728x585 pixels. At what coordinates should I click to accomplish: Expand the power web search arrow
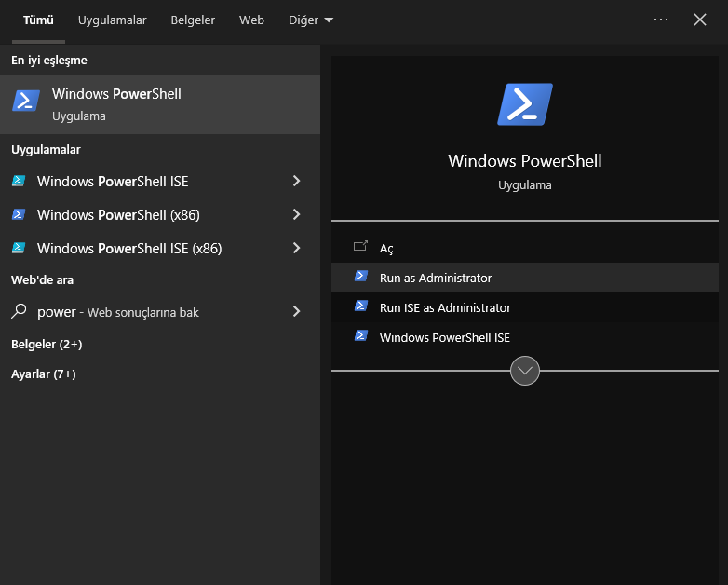point(297,311)
